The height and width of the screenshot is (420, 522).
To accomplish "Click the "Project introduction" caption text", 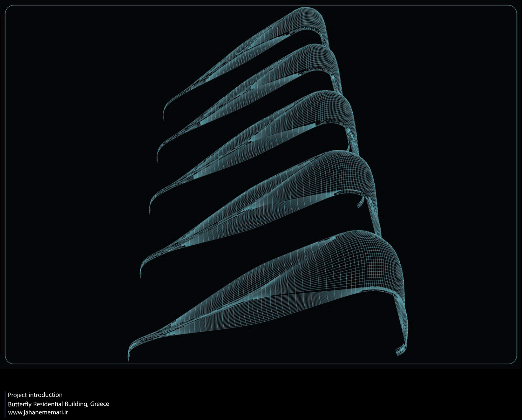I will click(35, 395).
